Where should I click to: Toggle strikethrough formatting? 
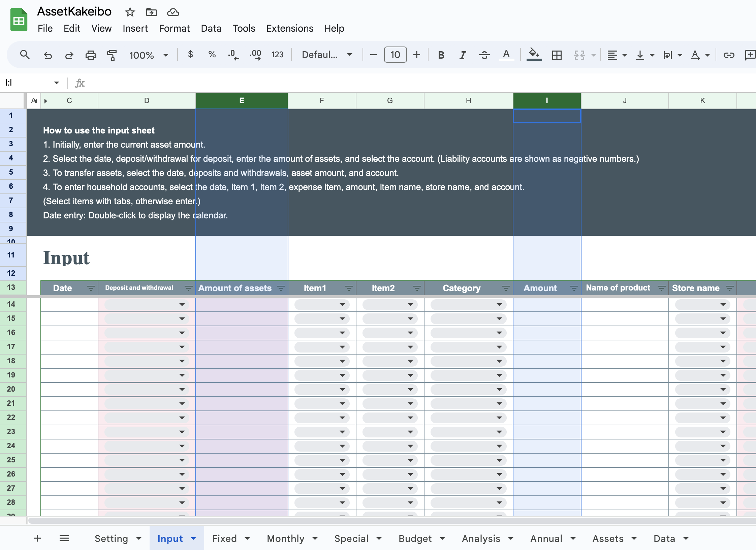pyautogui.click(x=484, y=55)
